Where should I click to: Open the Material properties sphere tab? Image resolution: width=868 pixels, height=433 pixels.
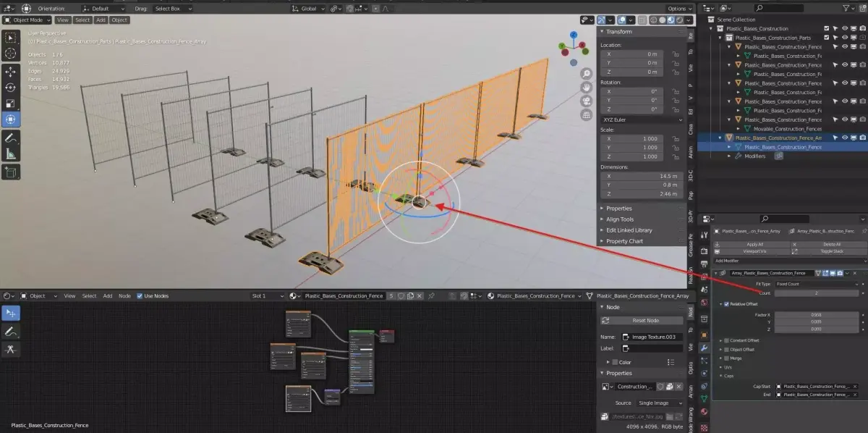(x=704, y=411)
